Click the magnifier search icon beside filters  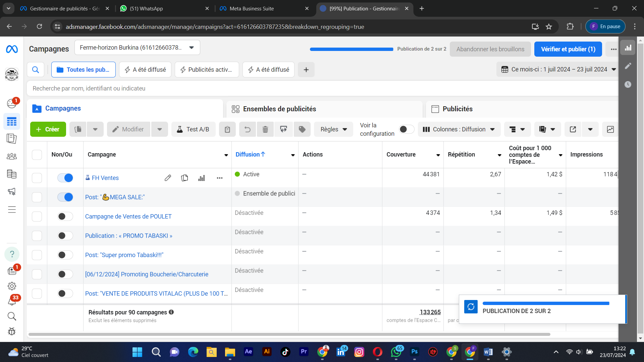click(36, 70)
